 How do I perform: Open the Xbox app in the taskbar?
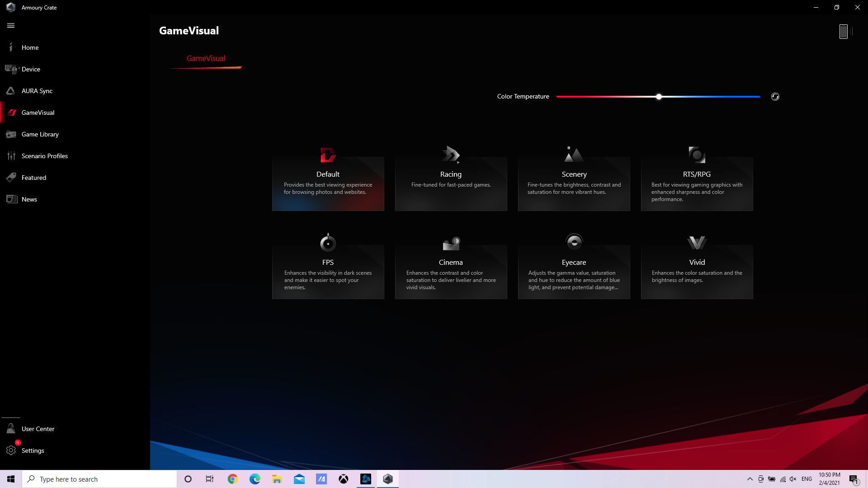click(344, 479)
